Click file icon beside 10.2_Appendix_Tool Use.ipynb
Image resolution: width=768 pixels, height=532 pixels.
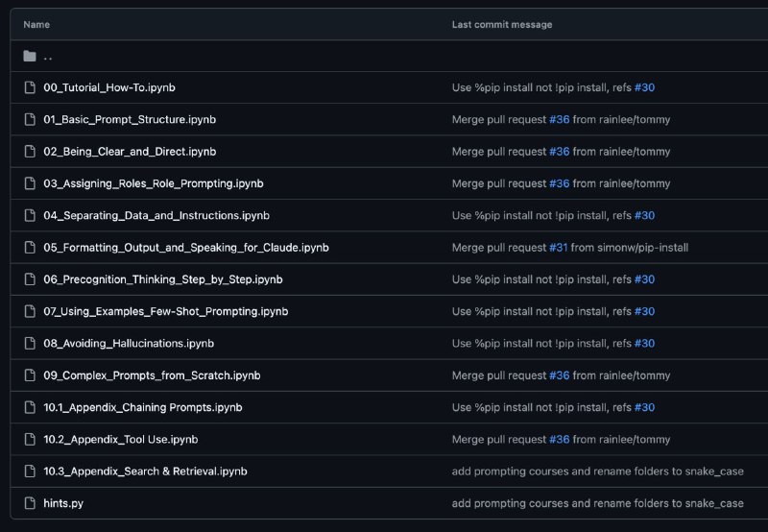pyautogui.click(x=30, y=440)
